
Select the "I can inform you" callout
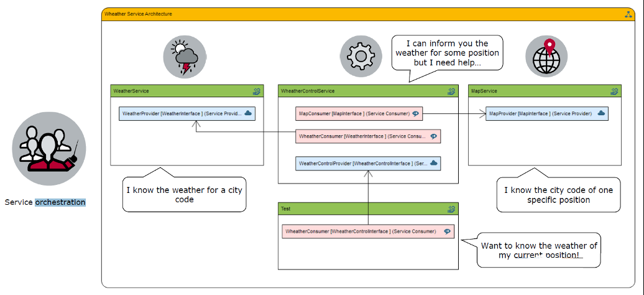447,54
